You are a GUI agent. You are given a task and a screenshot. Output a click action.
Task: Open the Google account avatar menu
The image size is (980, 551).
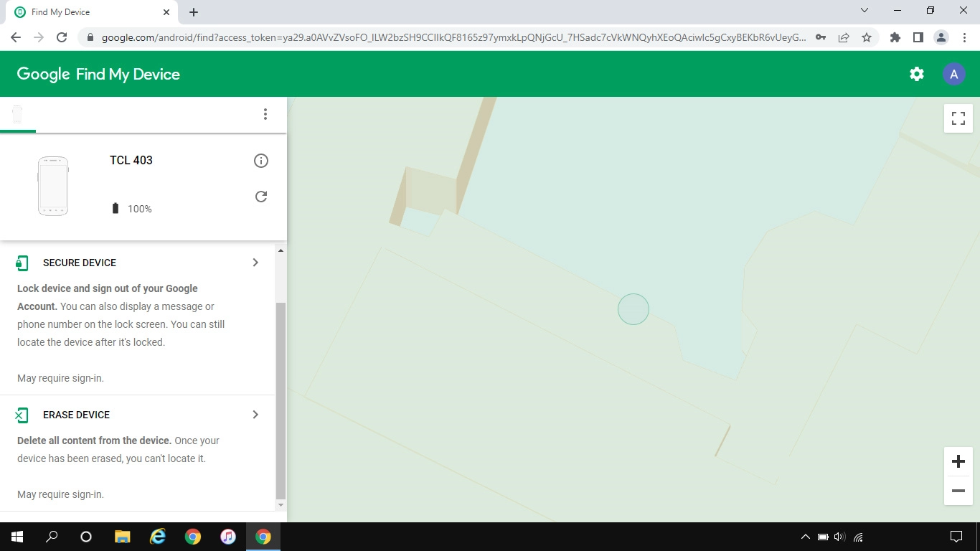coord(953,73)
